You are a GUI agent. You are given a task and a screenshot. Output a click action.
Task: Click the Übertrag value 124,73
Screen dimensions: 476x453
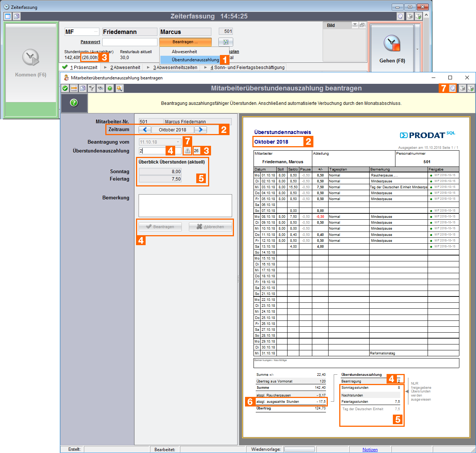click(320, 408)
